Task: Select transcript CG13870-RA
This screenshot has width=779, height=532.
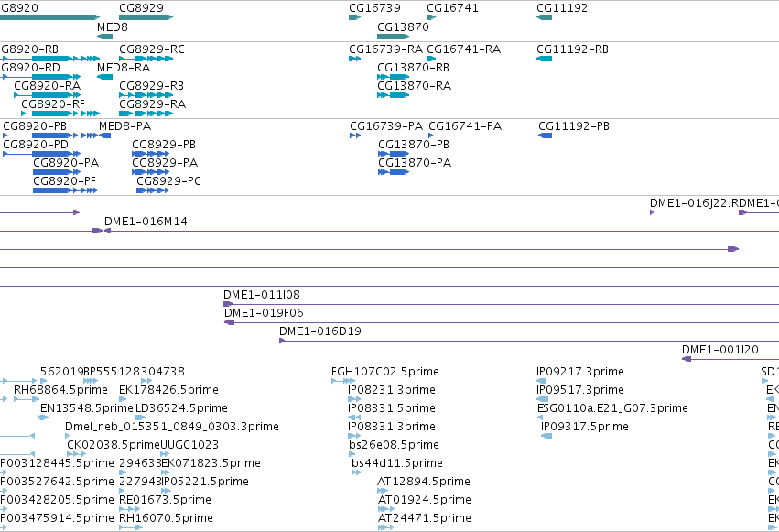Action: coord(415,86)
